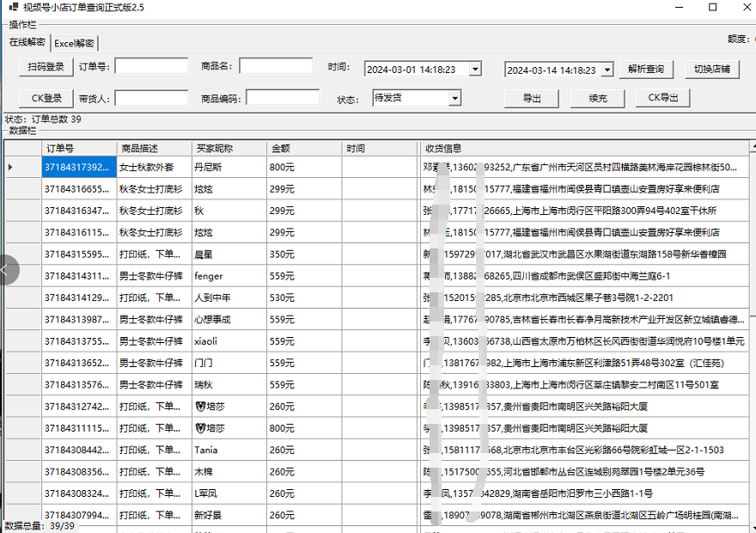Click the left arrow overlay on the window edge

(9, 270)
